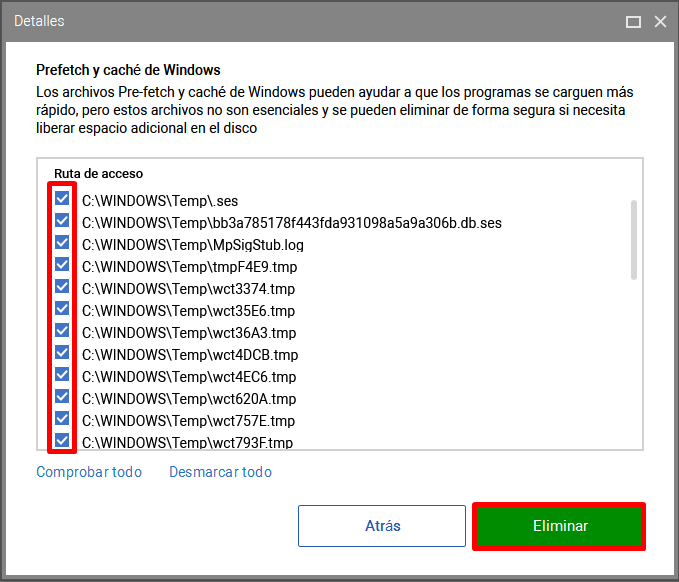Toggle checkbox next to wct36A3.tmp
This screenshot has height=582, width=679.
62,330
